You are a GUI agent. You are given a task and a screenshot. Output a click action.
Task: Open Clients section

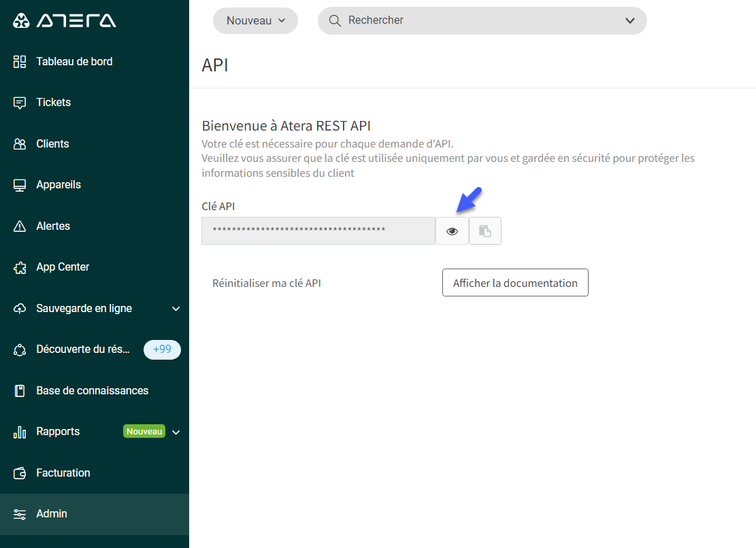click(x=95, y=144)
